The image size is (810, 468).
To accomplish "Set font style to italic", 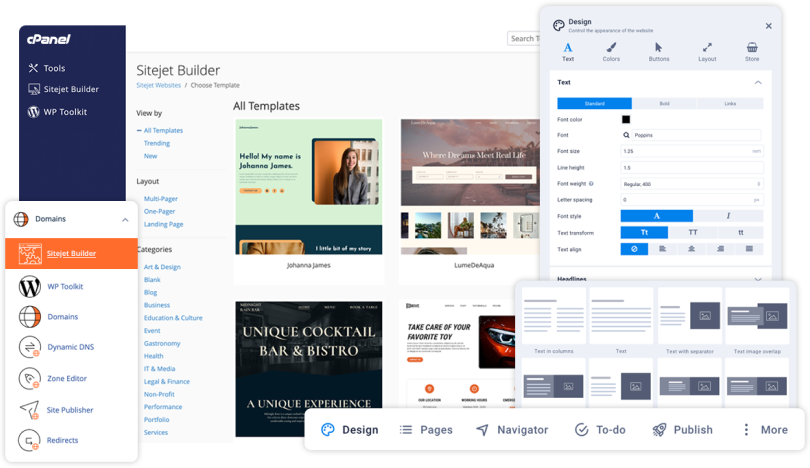I will (728, 216).
